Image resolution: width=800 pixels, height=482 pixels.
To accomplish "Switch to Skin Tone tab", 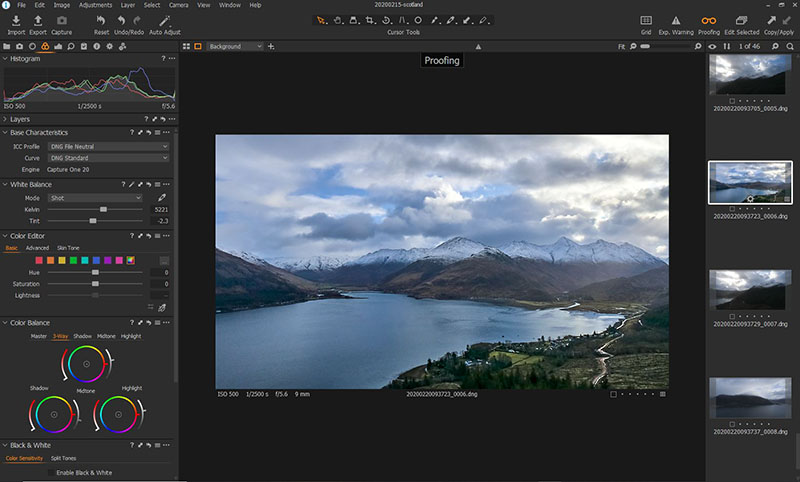I will pos(68,248).
